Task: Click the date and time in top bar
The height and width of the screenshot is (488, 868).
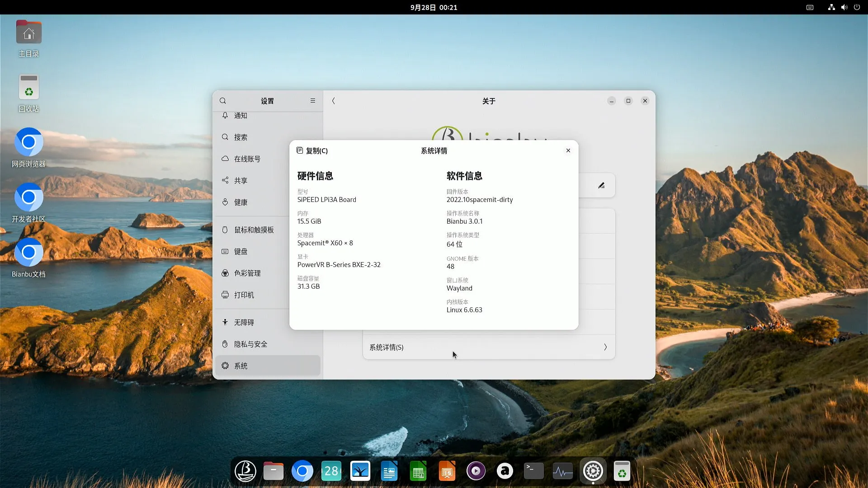Action: [x=434, y=7]
